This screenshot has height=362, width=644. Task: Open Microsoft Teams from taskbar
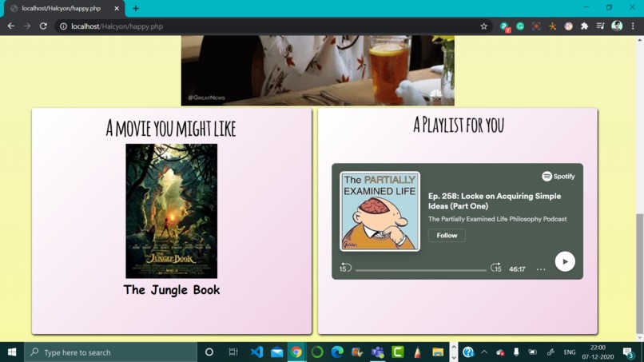click(377, 352)
